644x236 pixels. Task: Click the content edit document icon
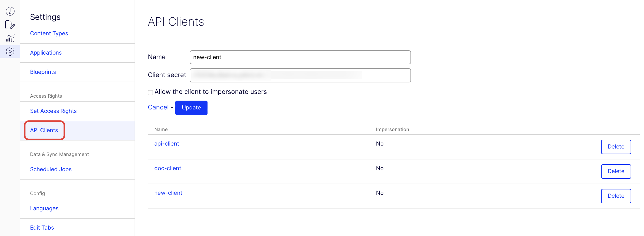click(10, 25)
